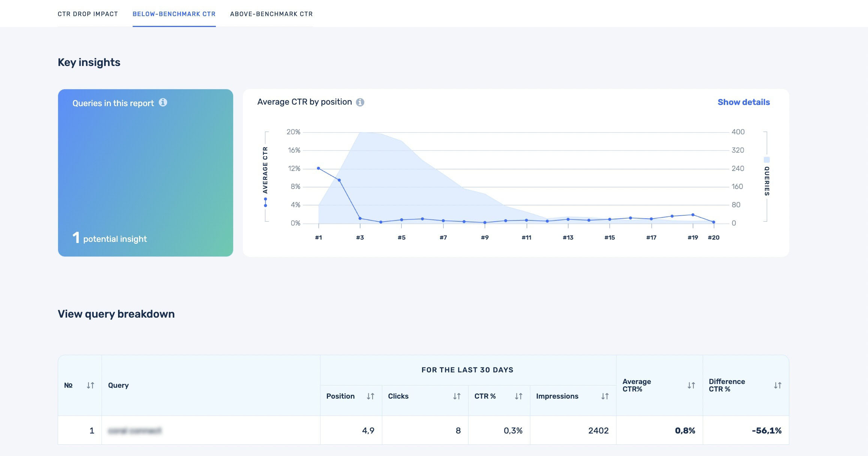The width and height of the screenshot is (868, 456).
Task: Sort by Position column arrows
Action: tap(370, 396)
